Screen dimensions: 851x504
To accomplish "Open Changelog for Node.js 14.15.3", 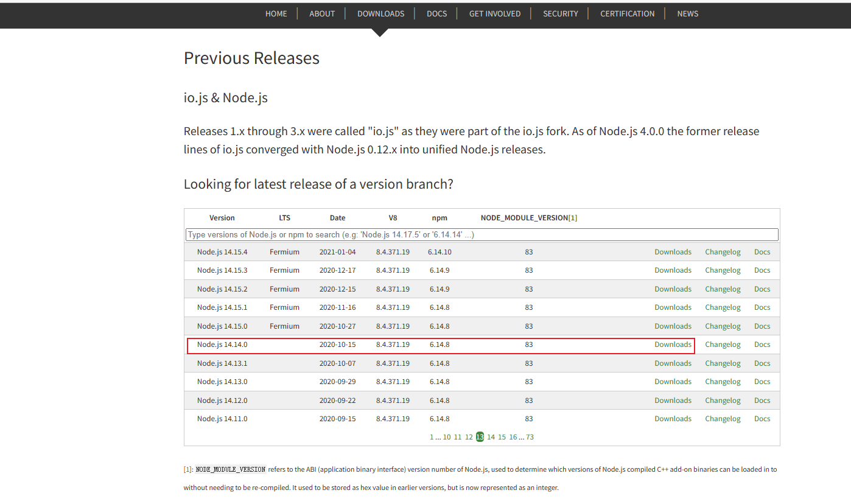I will [x=723, y=270].
